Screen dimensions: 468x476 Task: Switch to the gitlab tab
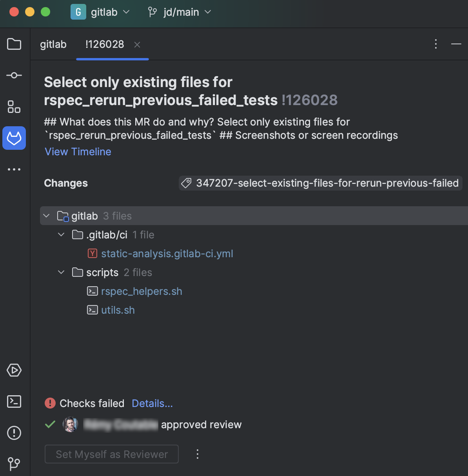tap(53, 44)
